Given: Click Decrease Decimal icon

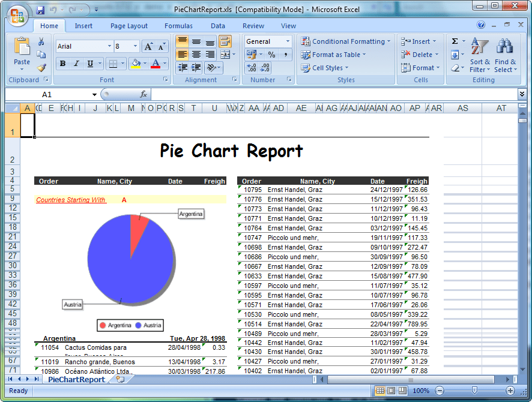Looking at the screenshot, I should click(x=265, y=67).
